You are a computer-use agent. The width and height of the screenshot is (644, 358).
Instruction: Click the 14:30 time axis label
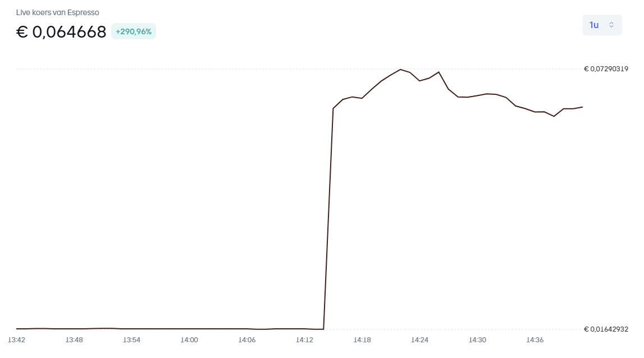477,340
